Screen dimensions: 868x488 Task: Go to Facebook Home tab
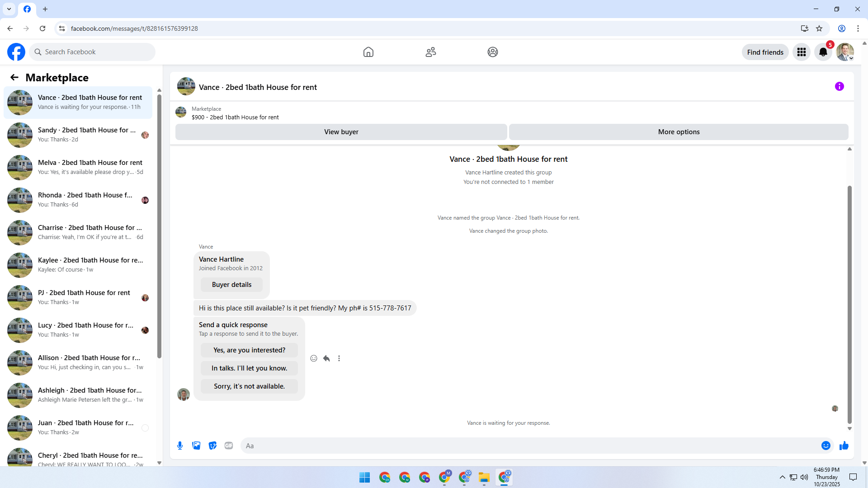click(x=368, y=52)
